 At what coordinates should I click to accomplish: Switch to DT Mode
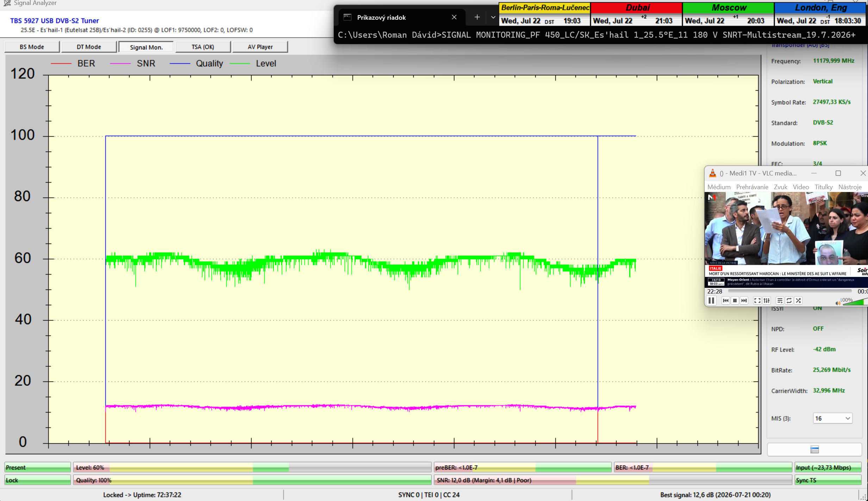(x=89, y=47)
